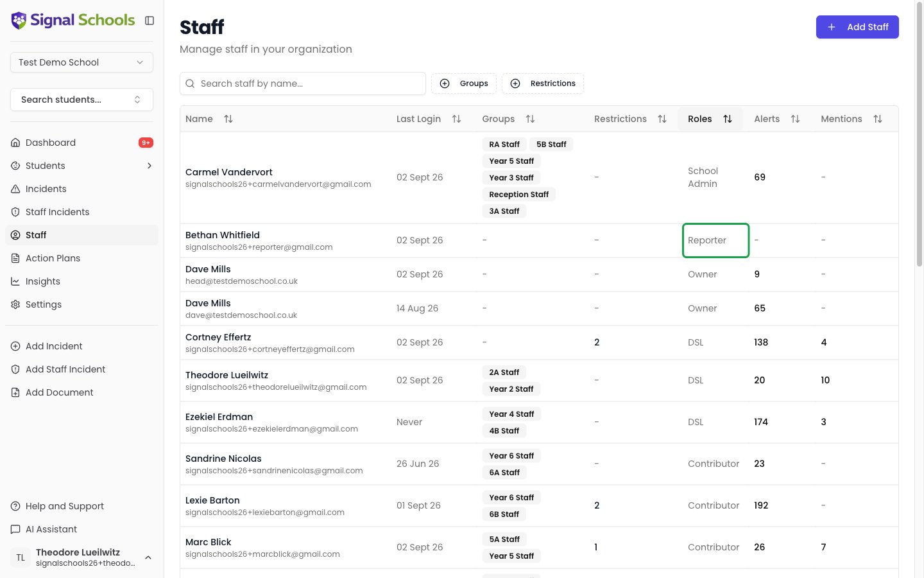
Task: Sort by Groups column header
Action: click(x=509, y=119)
